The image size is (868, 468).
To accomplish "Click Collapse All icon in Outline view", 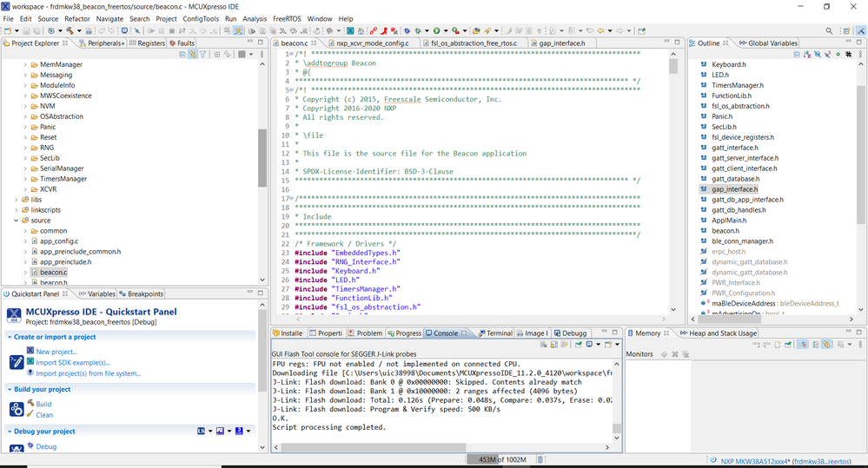I will 797,54.
